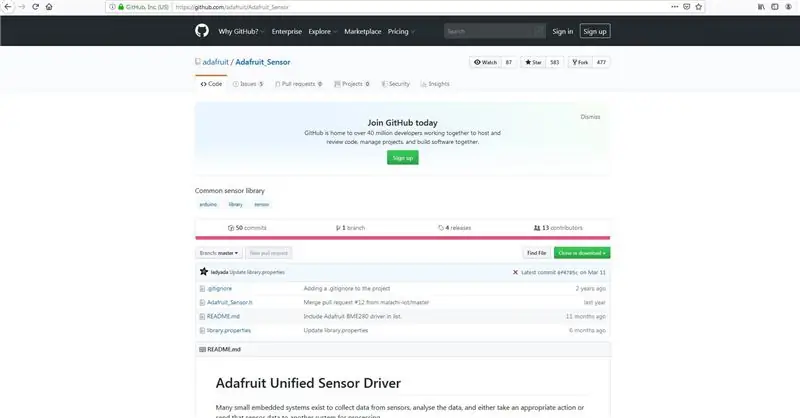
Task: Toggle the browser sidebar icon
Action: 774,7
